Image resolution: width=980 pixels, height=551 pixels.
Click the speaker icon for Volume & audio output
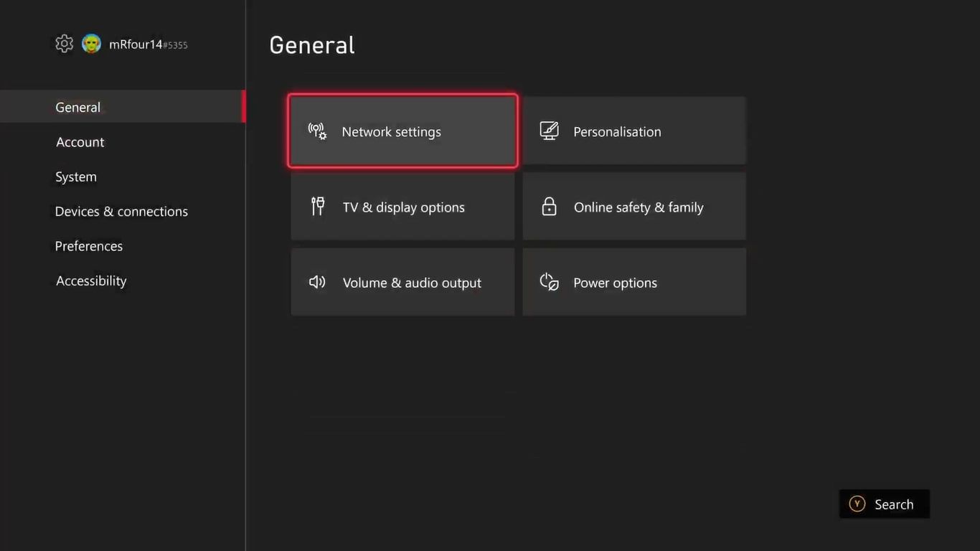coord(316,282)
